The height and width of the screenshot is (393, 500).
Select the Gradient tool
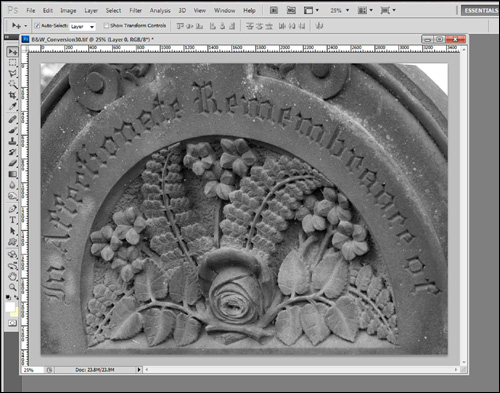(x=13, y=174)
